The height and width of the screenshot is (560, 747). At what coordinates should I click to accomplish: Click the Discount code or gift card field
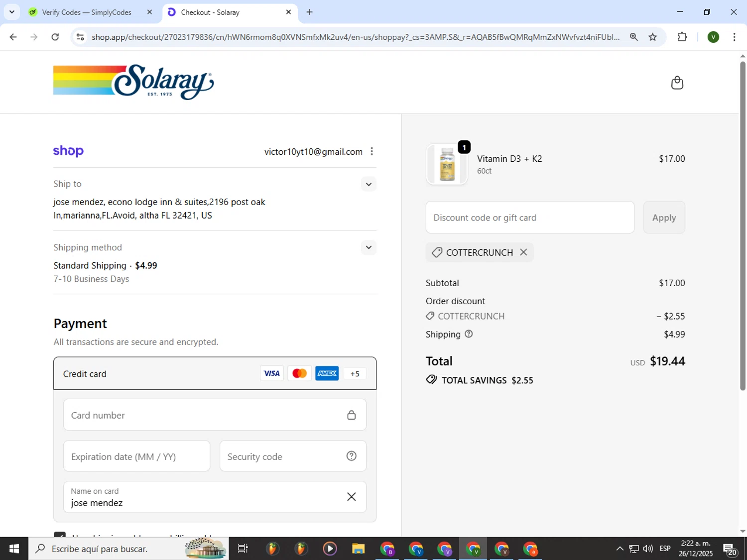(530, 218)
